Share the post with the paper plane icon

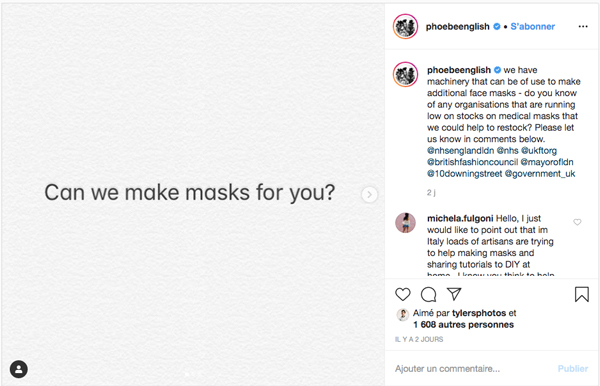coord(454,294)
